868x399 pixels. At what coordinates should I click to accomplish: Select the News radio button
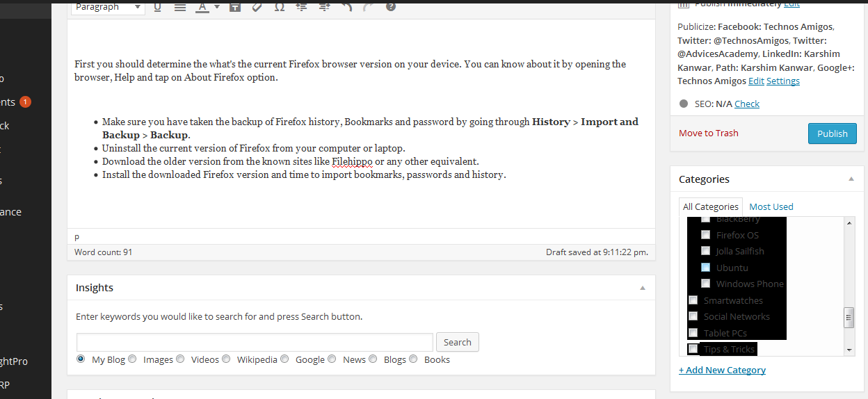coord(332,359)
